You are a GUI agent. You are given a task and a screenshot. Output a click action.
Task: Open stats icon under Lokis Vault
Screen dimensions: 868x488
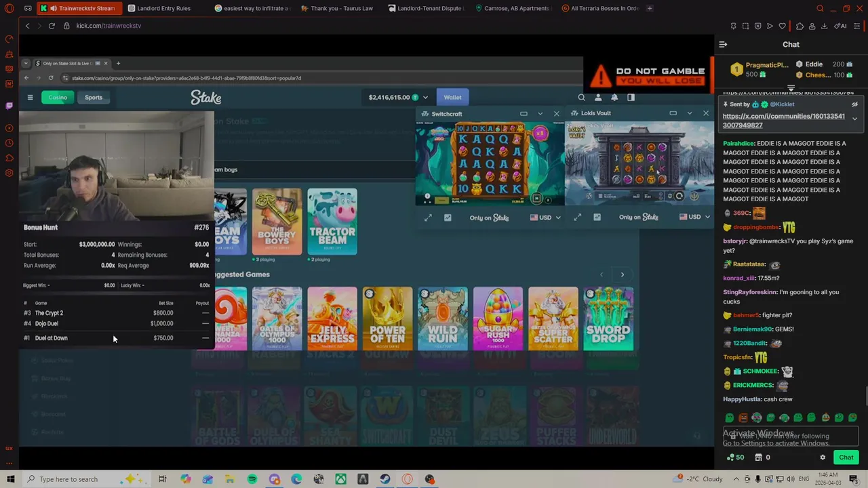pos(597,218)
